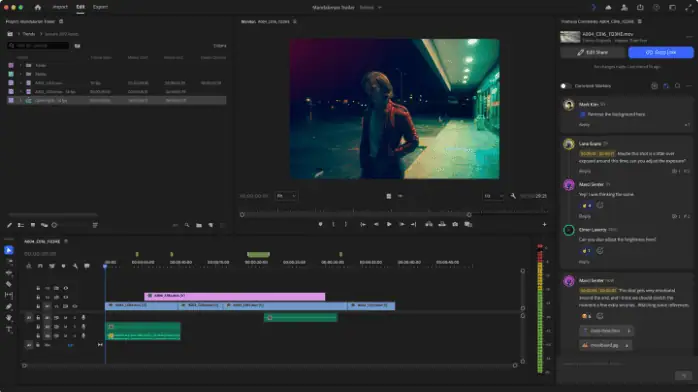Toggle Snap in timeline header

40,266
